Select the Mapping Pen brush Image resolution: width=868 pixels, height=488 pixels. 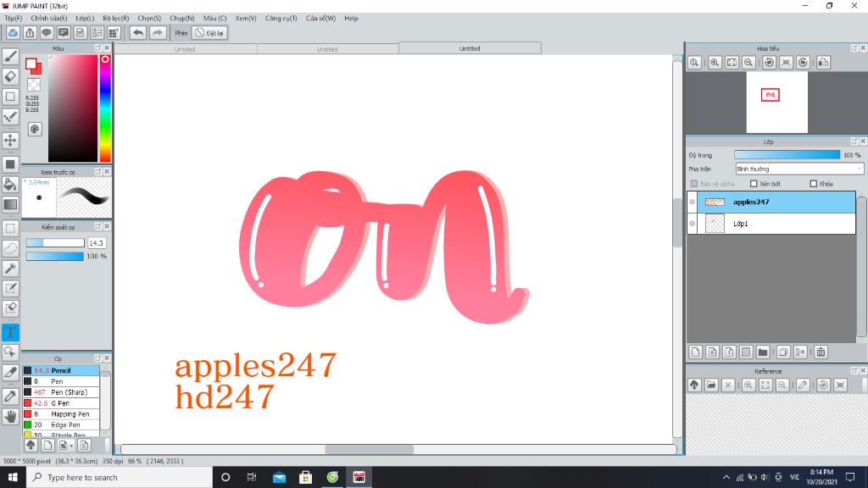pos(61,413)
